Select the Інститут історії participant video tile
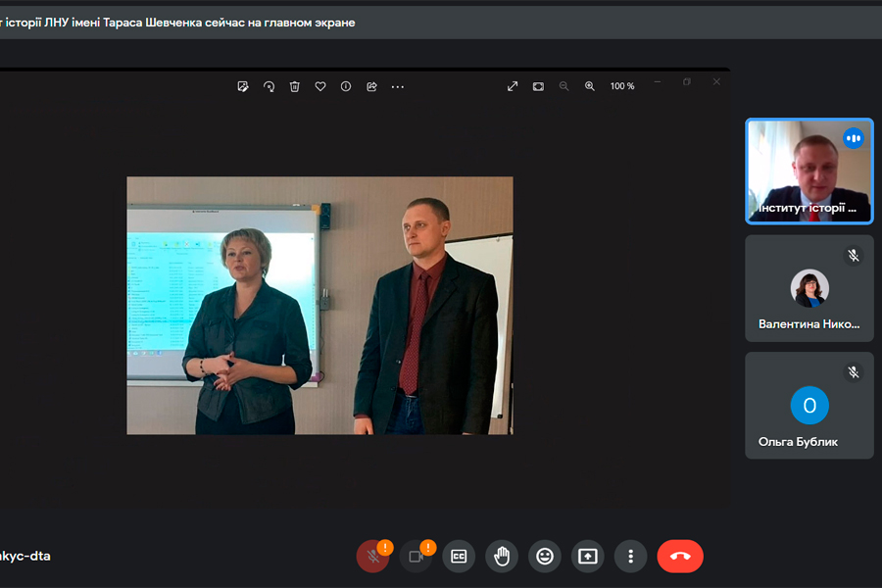Image resolution: width=882 pixels, height=588 pixels. tap(809, 171)
